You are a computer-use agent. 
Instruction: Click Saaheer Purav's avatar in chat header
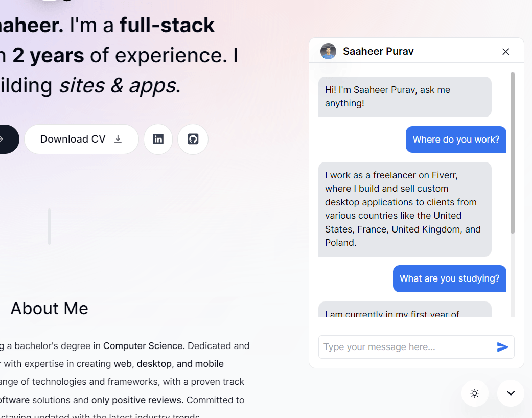pyautogui.click(x=328, y=51)
